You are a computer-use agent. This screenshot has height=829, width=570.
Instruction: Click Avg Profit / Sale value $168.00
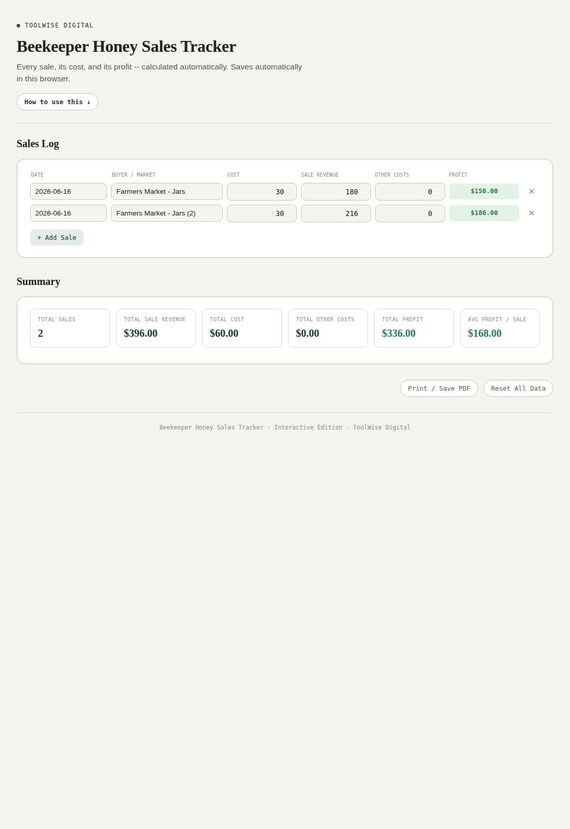(x=485, y=334)
